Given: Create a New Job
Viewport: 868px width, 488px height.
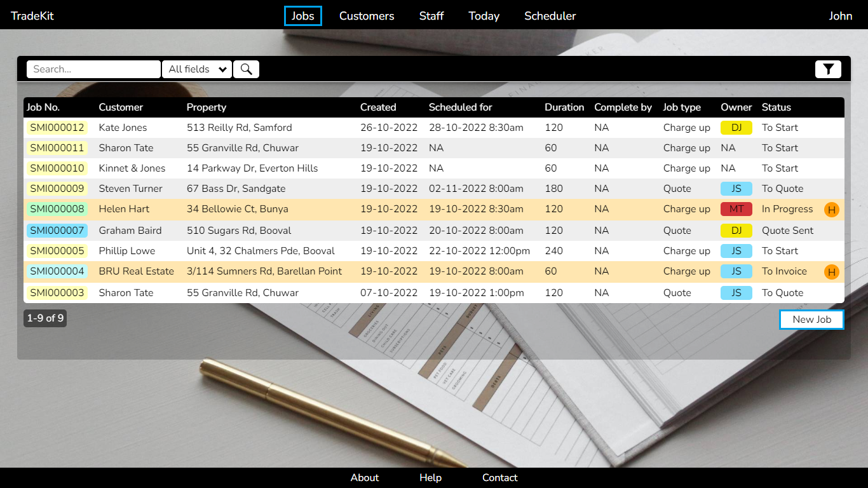Looking at the screenshot, I should pyautogui.click(x=811, y=320).
